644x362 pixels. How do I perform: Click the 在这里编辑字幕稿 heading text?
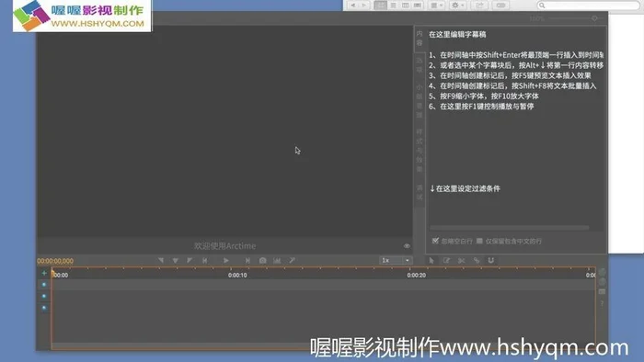point(457,34)
